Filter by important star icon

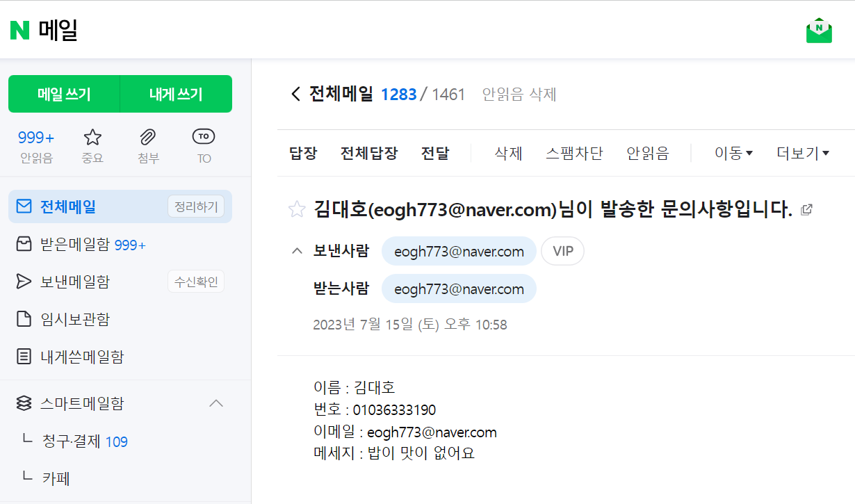point(92,146)
